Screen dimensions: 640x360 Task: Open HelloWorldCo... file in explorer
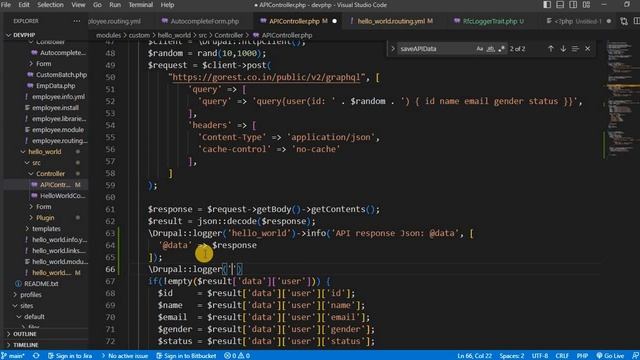tap(62, 196)
